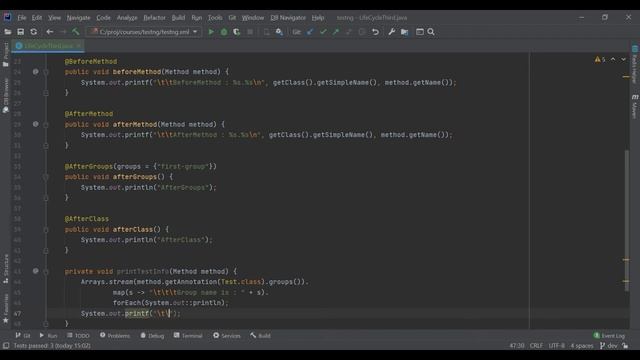Open the dev Git branch popup

tap(608, 346)
